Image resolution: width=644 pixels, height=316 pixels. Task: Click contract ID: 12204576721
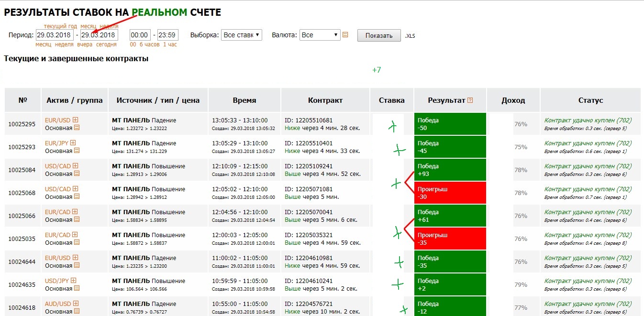pos(309,304)
